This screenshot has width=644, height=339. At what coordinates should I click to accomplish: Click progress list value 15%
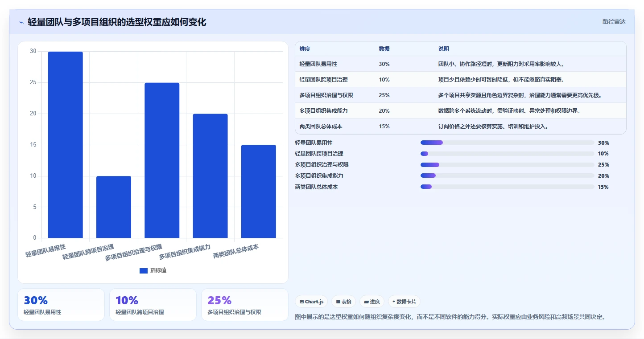click(x=603, y=187)
